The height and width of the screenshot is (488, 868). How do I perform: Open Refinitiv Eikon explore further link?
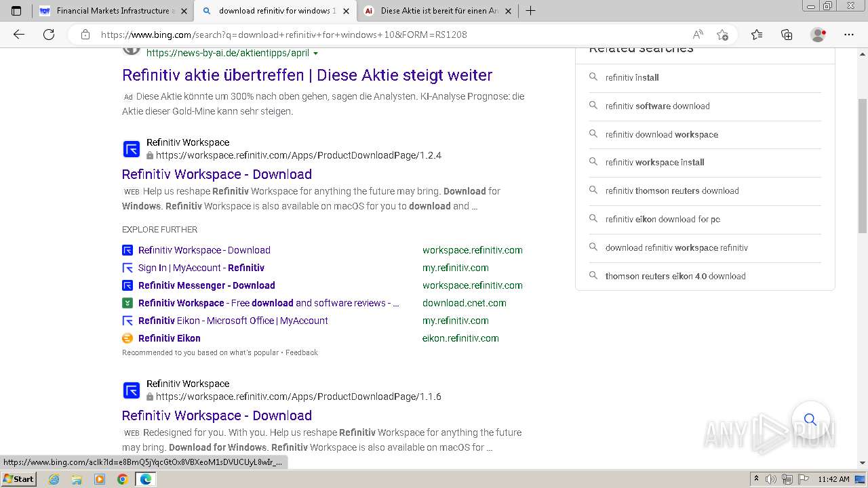pyautogui.click(x=170, y=338)
